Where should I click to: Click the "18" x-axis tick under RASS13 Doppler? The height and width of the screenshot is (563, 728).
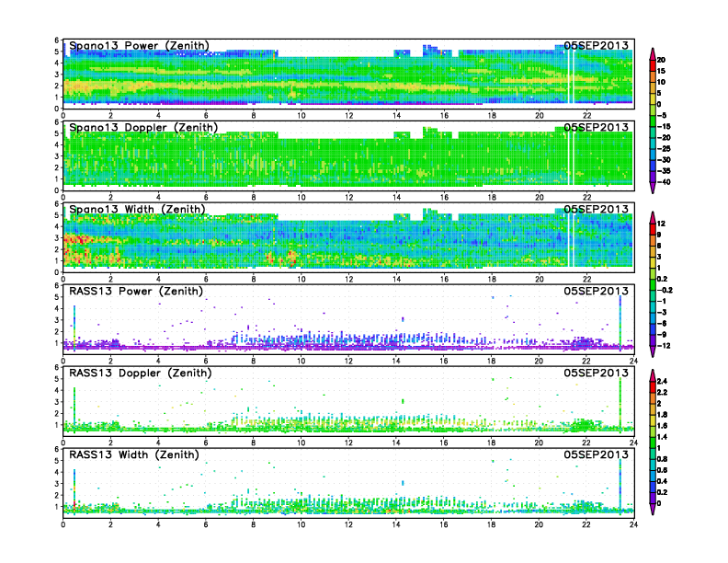point(491,442)
